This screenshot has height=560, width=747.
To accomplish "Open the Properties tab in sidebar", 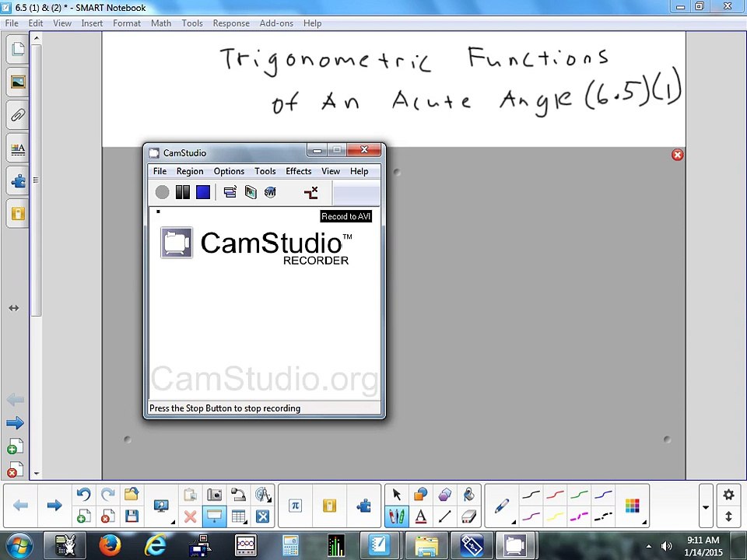I will pos(18,149).
